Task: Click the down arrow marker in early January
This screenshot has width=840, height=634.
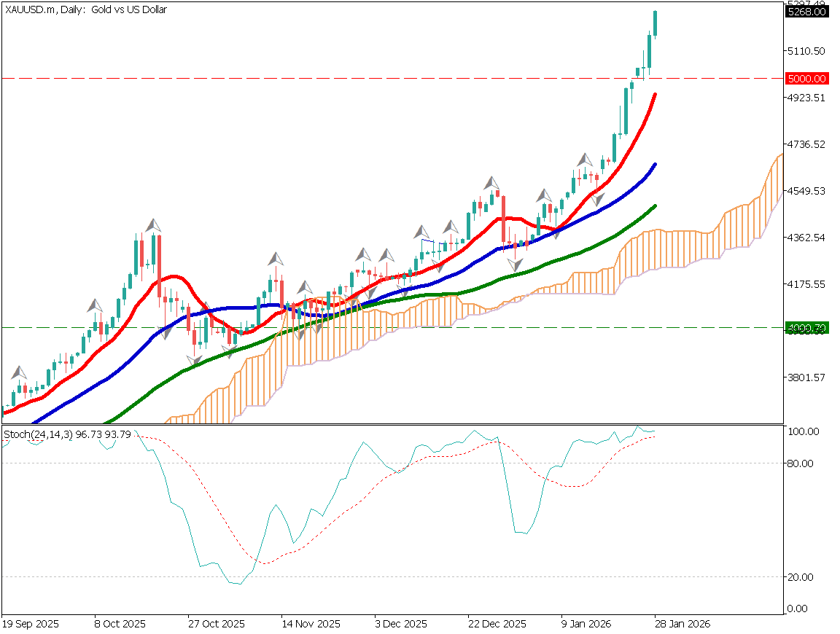Action: click(x=598, y=198)
